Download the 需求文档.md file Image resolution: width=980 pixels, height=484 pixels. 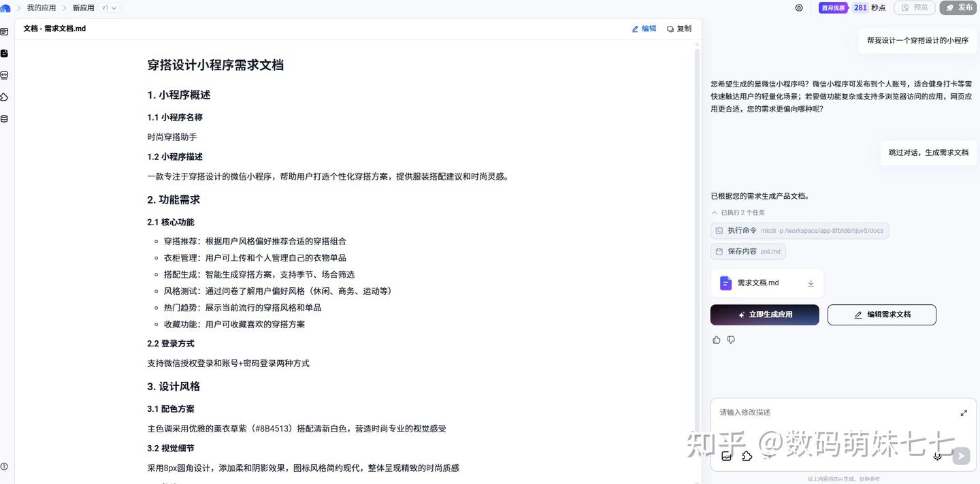pos(810,283)
